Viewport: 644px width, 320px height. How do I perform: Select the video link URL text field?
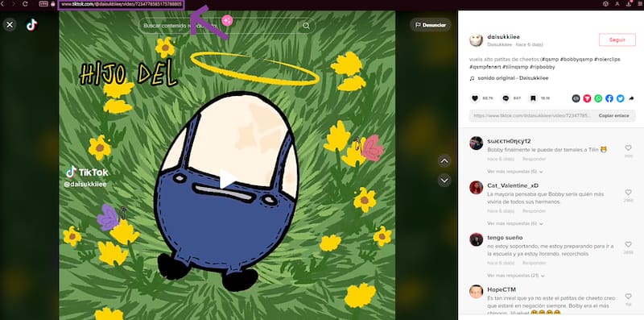531,115
